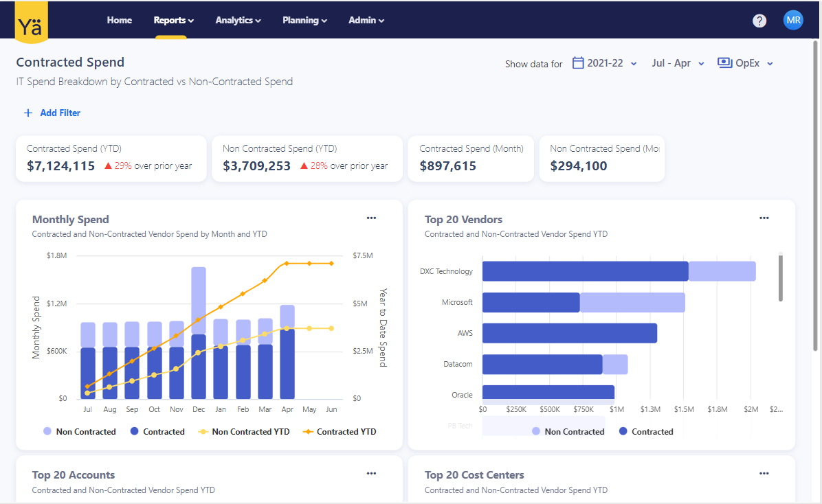
Task: Open Top 20 Cost Centers options ellipsis
Action: pos(764,474)
